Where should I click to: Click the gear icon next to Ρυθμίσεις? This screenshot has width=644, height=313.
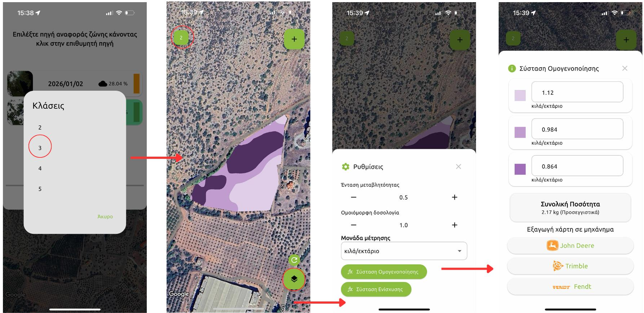point(345,166)
